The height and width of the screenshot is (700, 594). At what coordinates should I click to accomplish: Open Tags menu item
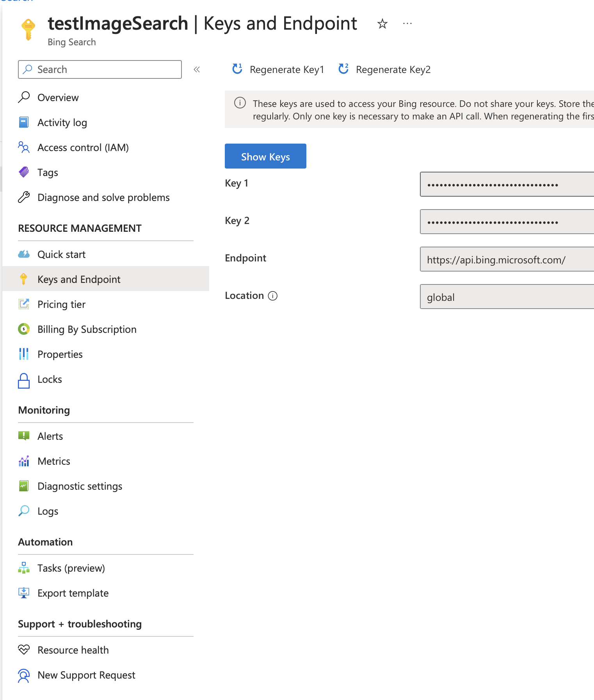coord(48,172)
